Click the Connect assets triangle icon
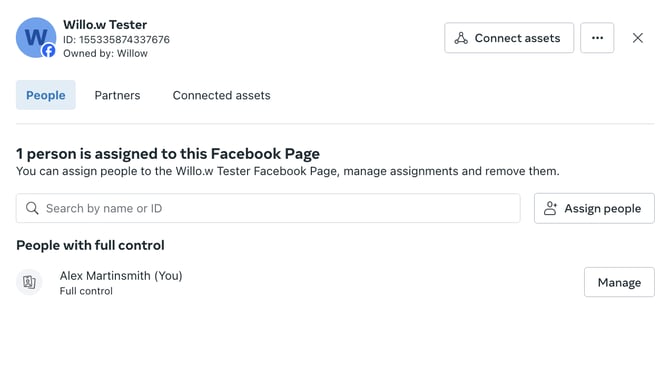This screenshot has width=670, height=367. [461, 38]
